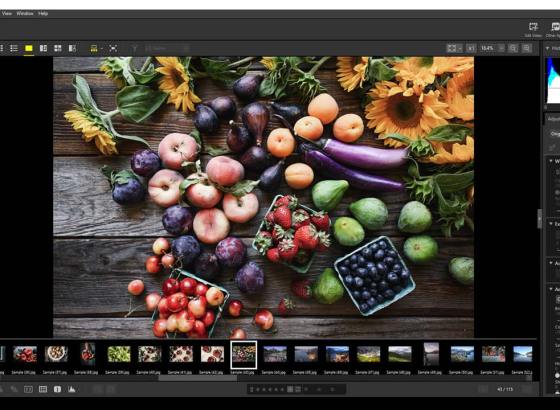Fit image to screen
Image resolution: width=560 pixels, height=410 pixels.
452,48
